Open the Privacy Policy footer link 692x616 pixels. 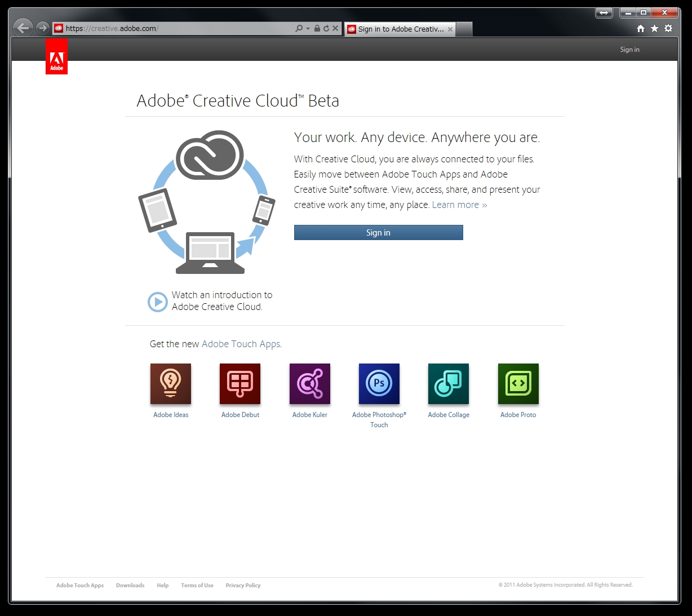point(243,585)
